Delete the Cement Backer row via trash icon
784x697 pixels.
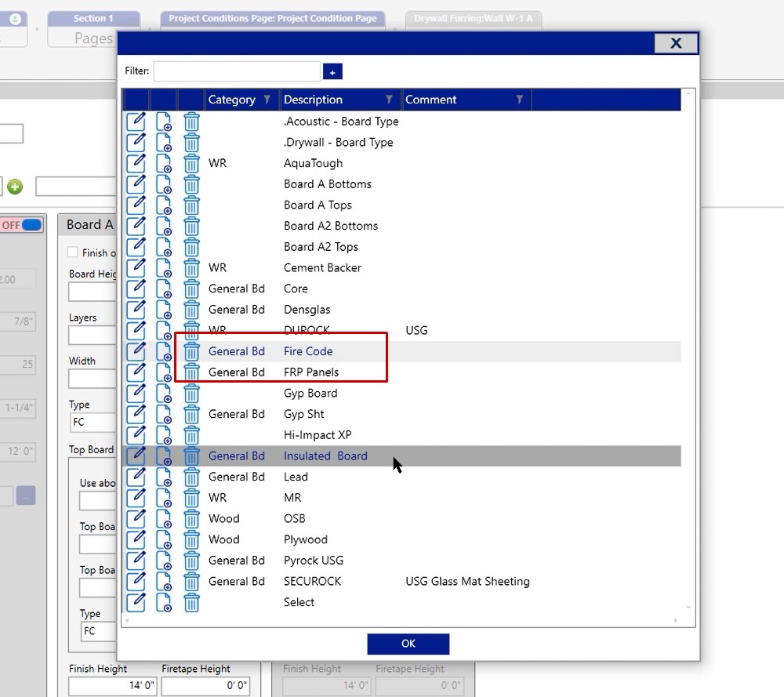tap(191, 268)
